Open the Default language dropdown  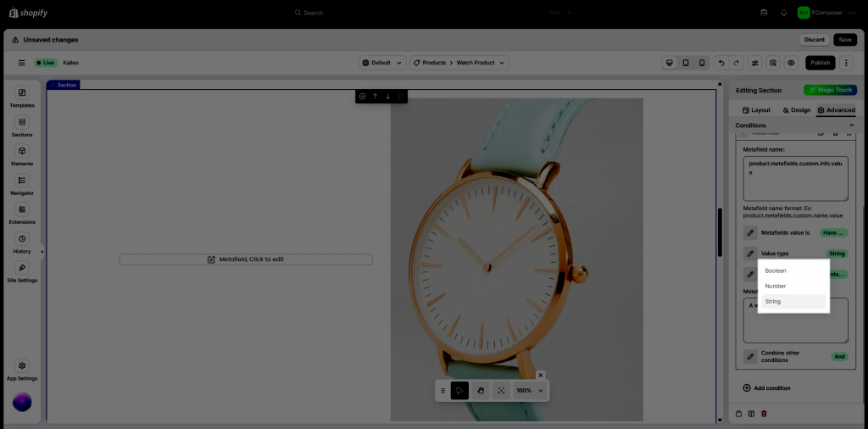381,63
